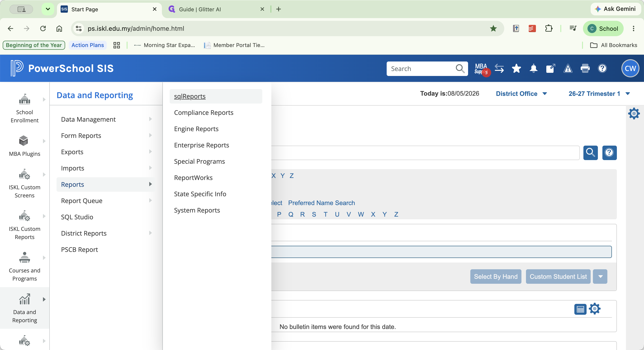Select Special Programs menu entry

pyautogui.click(x=199, y=161)
